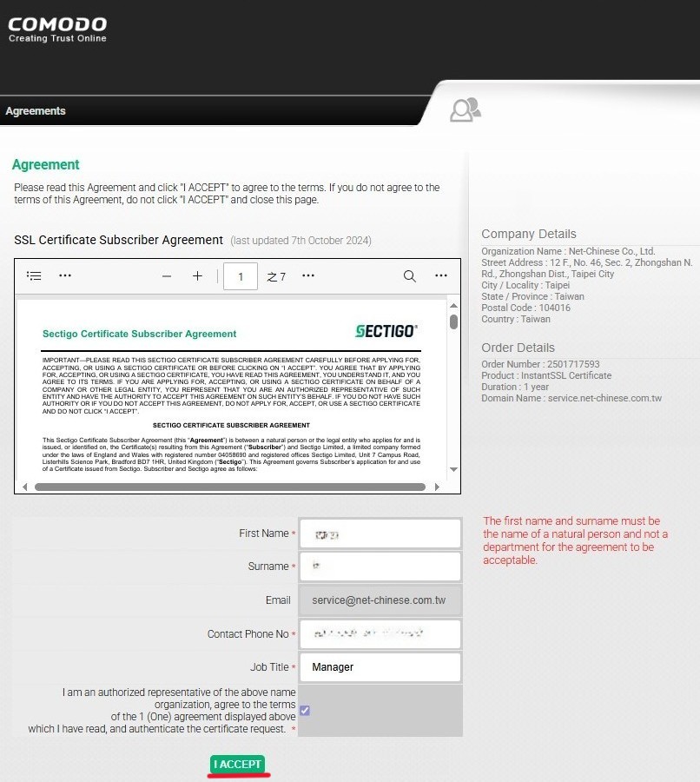This screenshot has height=782, width=700.
Task: Click 'Sectigo Certificate Subscriber Agreement' heading
Action: [139, 334]
